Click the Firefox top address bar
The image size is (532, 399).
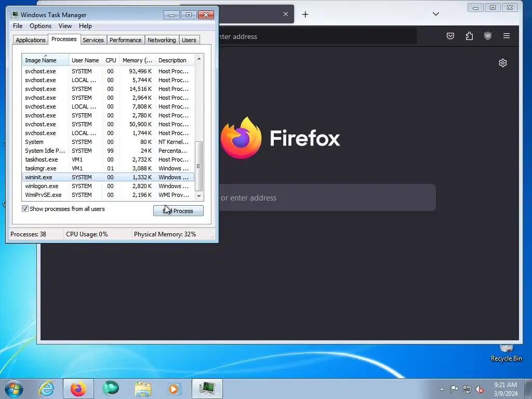317,36
